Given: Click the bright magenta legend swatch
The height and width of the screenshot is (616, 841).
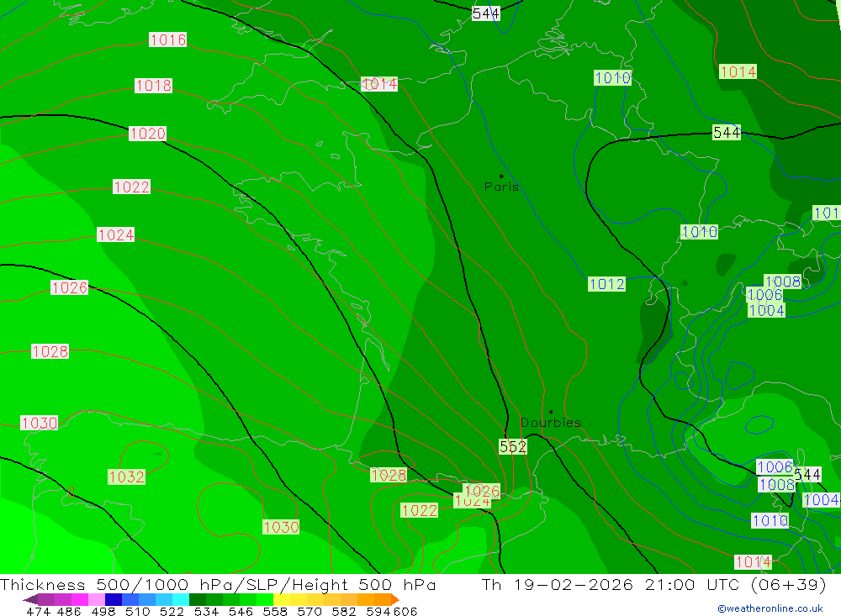Looking at the screenshot, I should pos(79,599).
